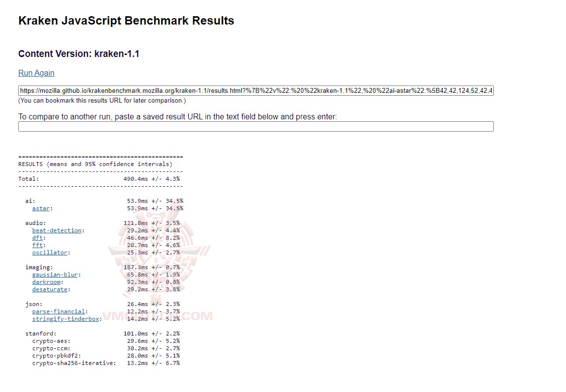Image resolution: width=566 pixels, height=392 pixels.
Task: Open the beat-detection test link
Action: click(57, 230)
